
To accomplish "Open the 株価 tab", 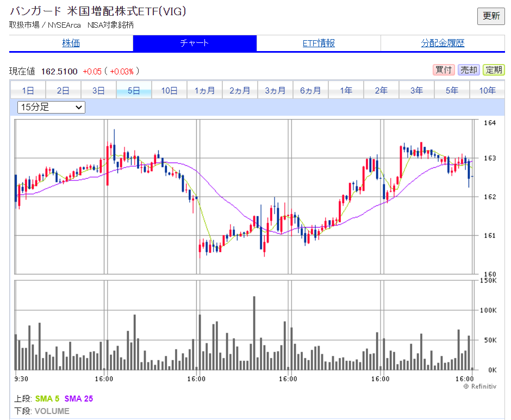I will click(71, 43).
